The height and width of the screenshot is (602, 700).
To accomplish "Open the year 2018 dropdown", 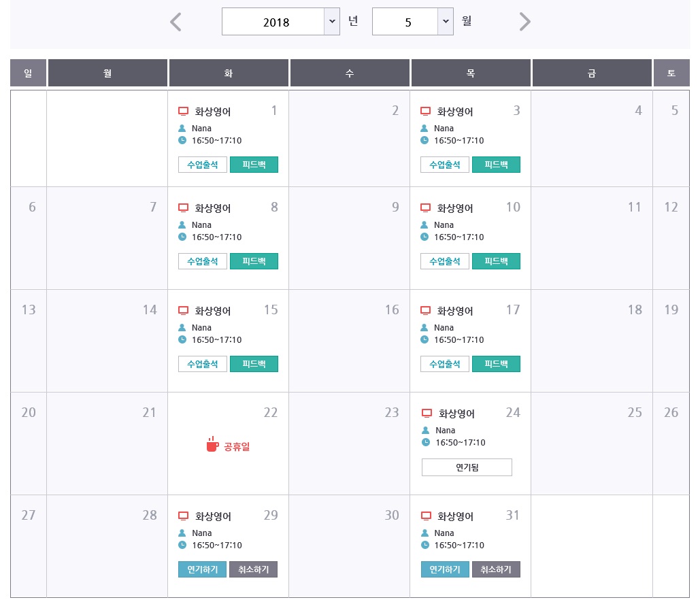I will pyautogui.click(x=331, y=22).
